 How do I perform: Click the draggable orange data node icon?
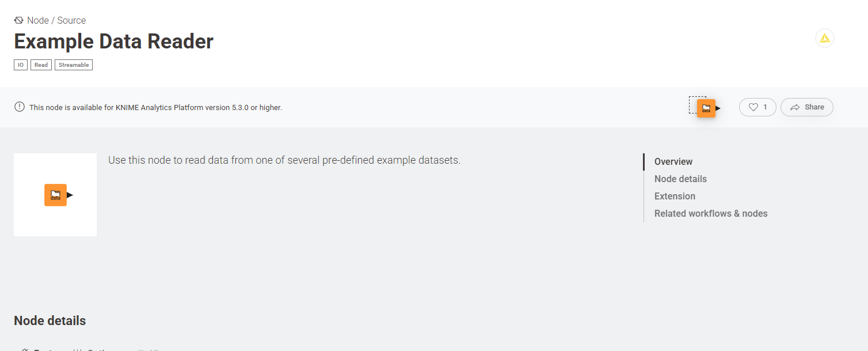click(x=706, y=108)
